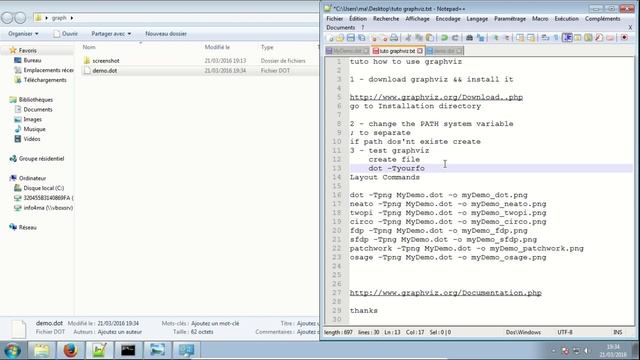
Task: Click the 'Layout Commands' line in editor
Action: [x=384, y=177]
